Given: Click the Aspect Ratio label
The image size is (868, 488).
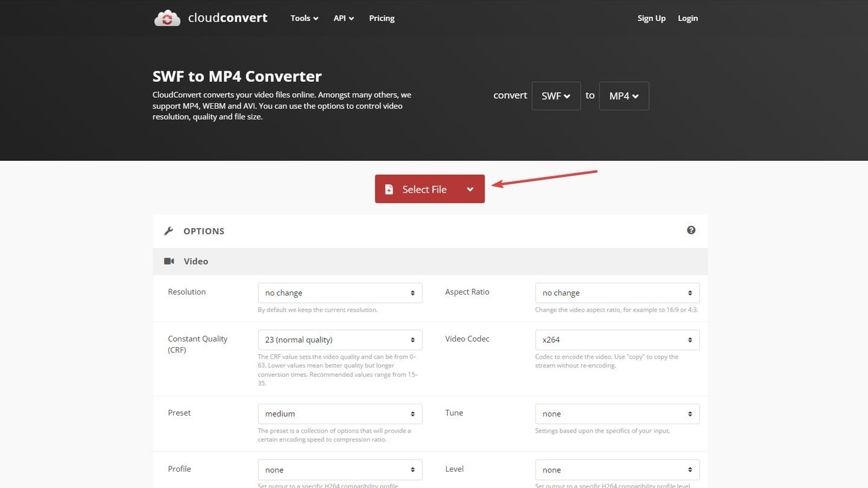Looking at the screenshot, I should (467, 292).
